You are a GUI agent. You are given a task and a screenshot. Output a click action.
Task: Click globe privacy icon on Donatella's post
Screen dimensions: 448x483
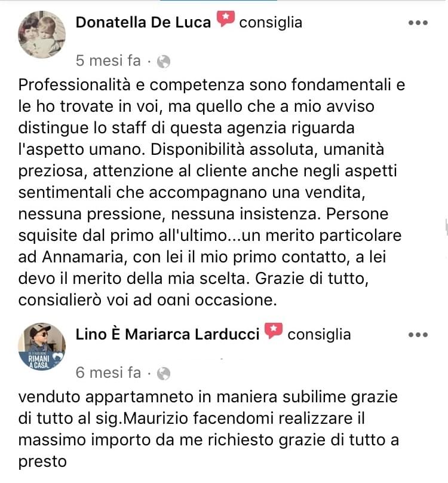point(164,62)
